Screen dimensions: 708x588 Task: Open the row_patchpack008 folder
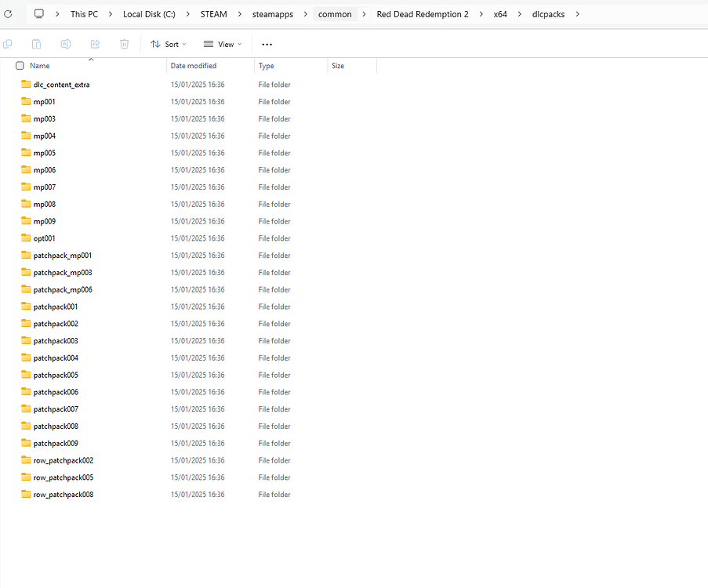(x=64, y=494)
